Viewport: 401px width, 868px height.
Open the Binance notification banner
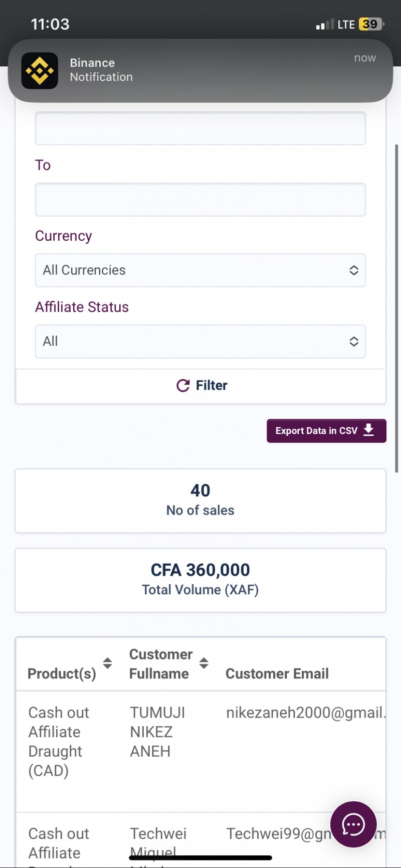point(200,71)
